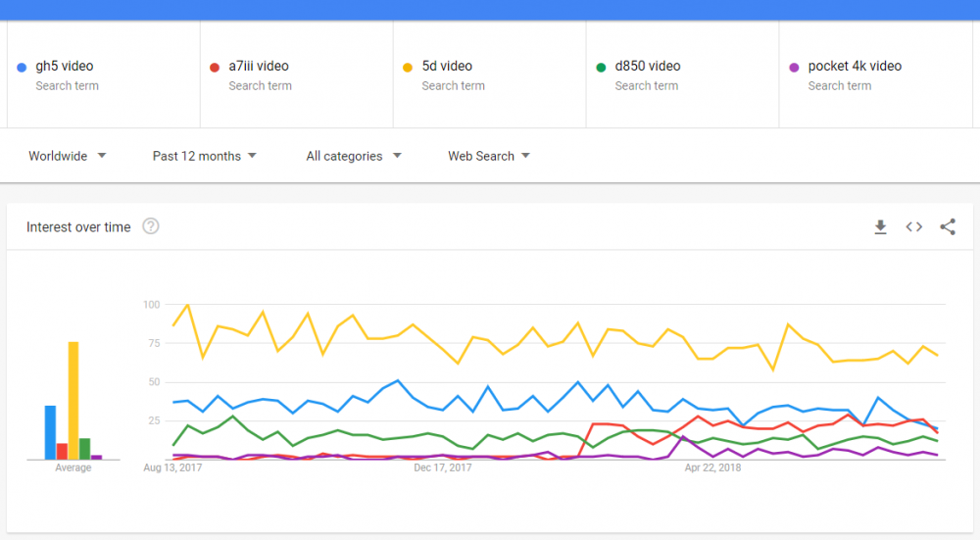Open the Web Search type dropdown
Image resolution: width=980 pixels, height=540 pixels.
point(489,156)
